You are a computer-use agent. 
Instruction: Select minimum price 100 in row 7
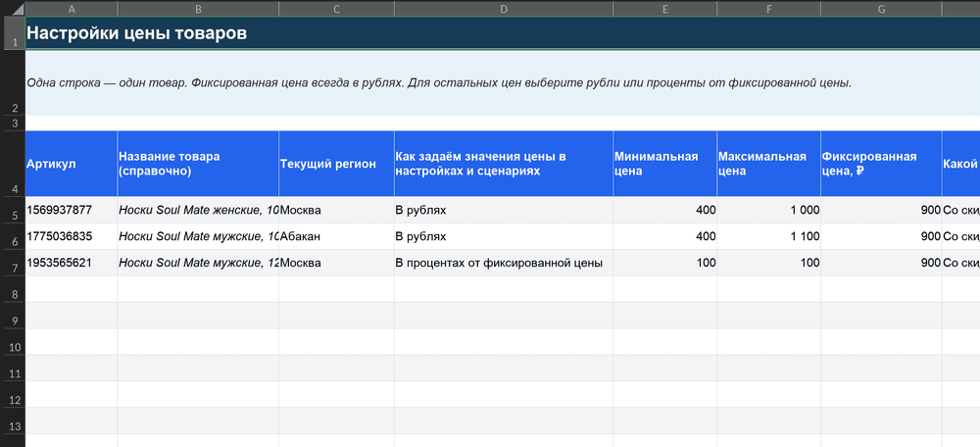pyautogui.click(x=665, y=263)
